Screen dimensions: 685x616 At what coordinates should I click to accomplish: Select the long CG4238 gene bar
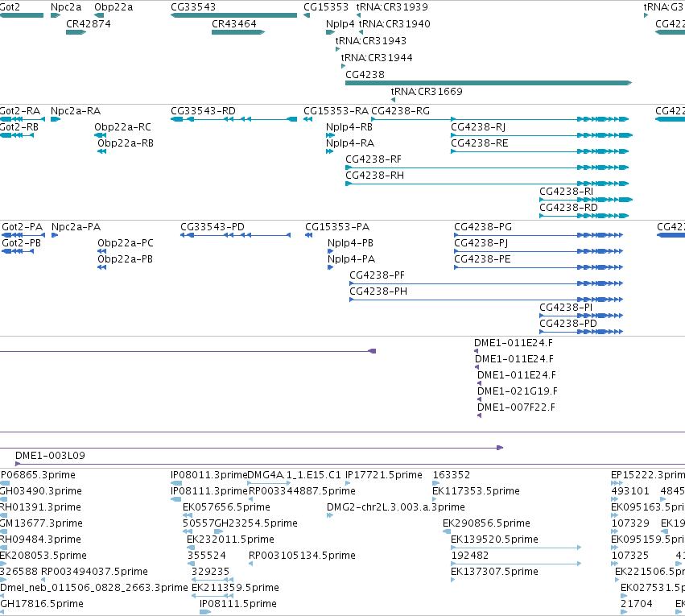point(489,83)
